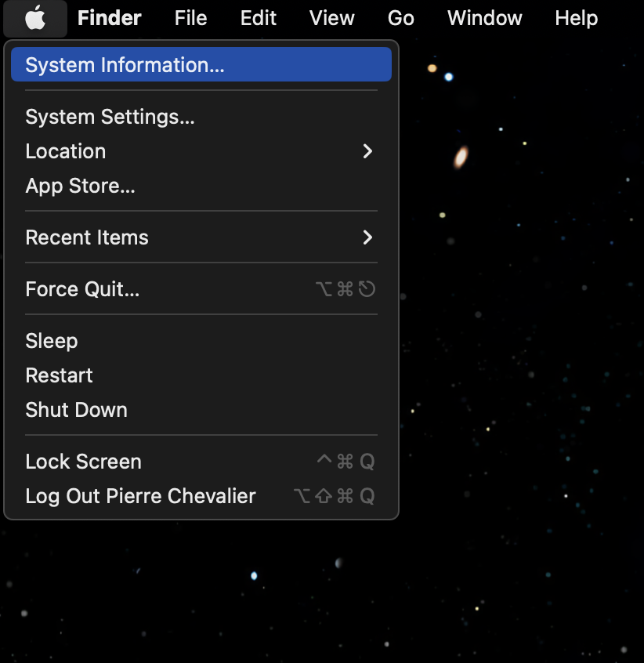The width and height of the screenshot is (644, 663).
Task: Select Force Quit…
Action: 201,289
